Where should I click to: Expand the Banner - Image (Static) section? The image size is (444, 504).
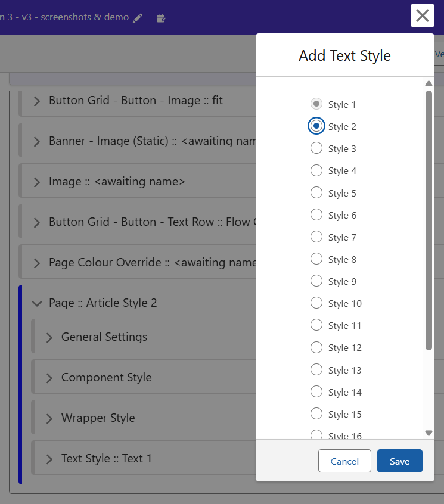click(37, 141)
